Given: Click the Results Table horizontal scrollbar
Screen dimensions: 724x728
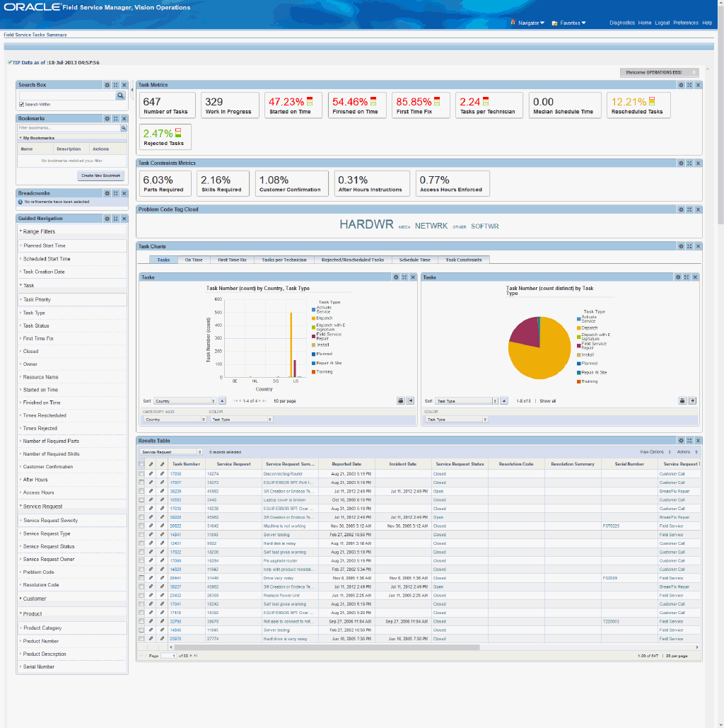Looking at the screenshot, I should 327,647.
